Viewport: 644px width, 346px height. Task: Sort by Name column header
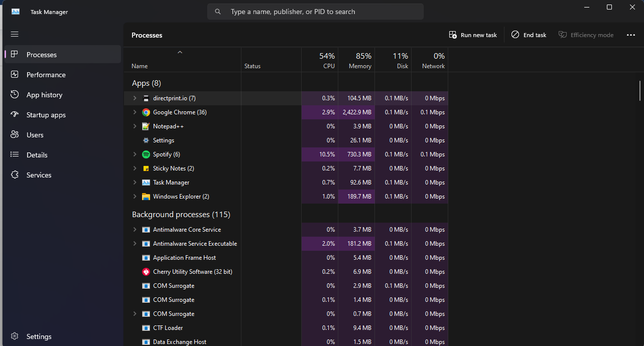click(183, 60)
